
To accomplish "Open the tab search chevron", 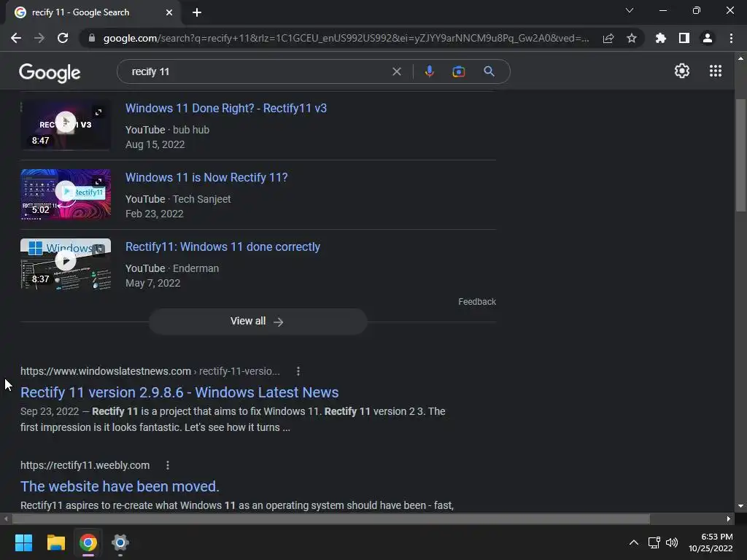I will [x=630, y=10].
